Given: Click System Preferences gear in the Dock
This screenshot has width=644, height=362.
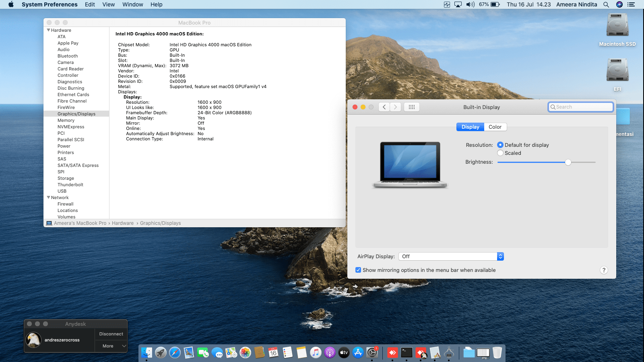Looking at the screenshot, I should click(372, 353).
